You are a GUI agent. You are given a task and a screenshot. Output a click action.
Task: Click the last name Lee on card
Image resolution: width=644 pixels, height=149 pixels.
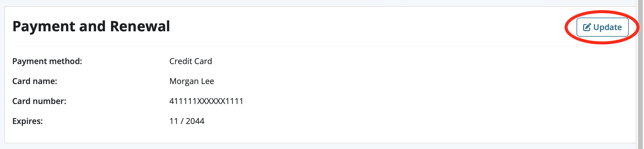tap(207, 81)
